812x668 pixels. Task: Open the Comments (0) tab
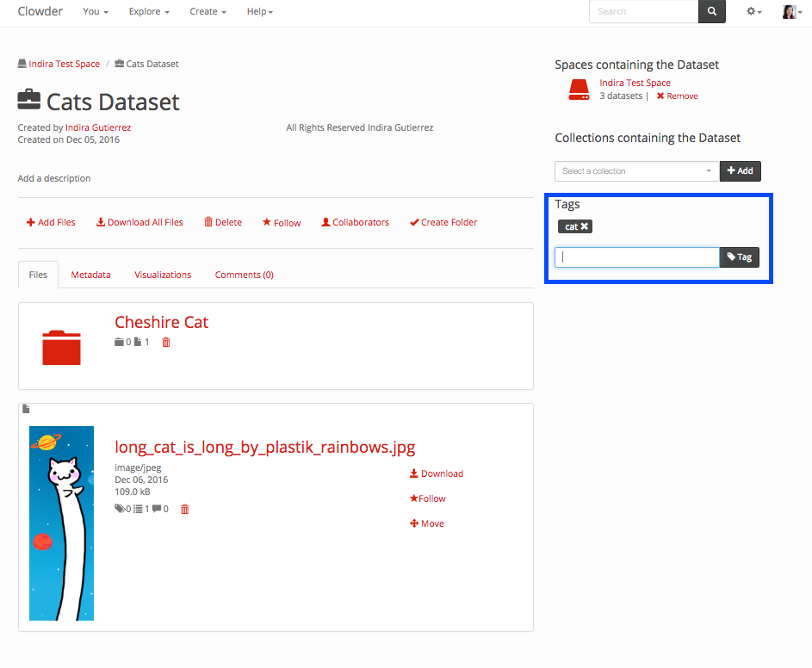[244, 275]
